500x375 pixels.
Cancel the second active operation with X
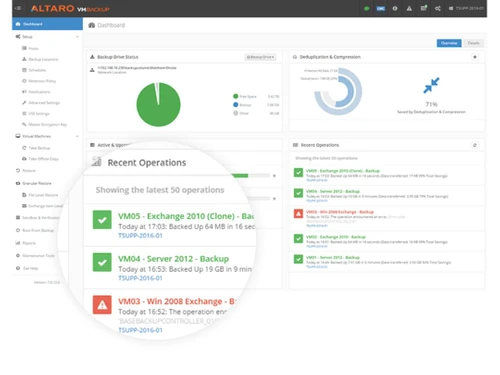274,199
